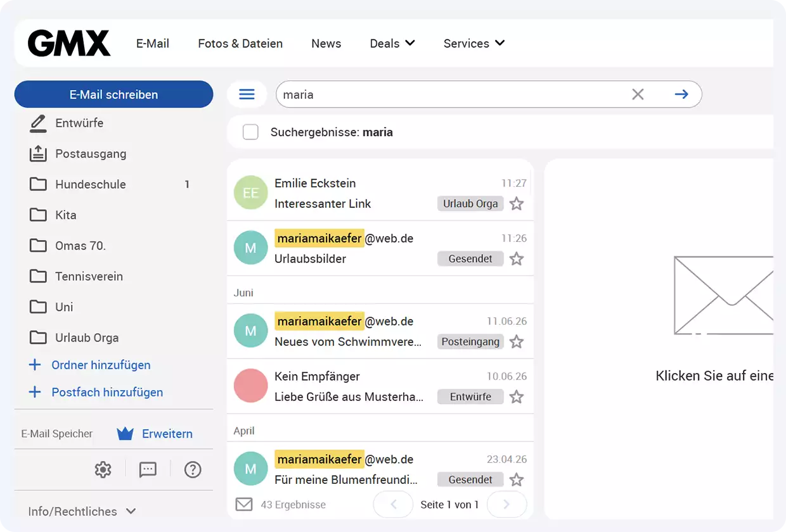
Task: Click the Kita folder icon
Action: [38, 215]
